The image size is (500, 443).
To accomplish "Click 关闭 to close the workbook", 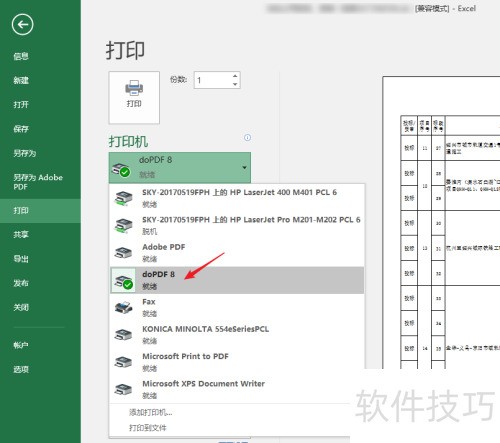I will tap(21, 307).
